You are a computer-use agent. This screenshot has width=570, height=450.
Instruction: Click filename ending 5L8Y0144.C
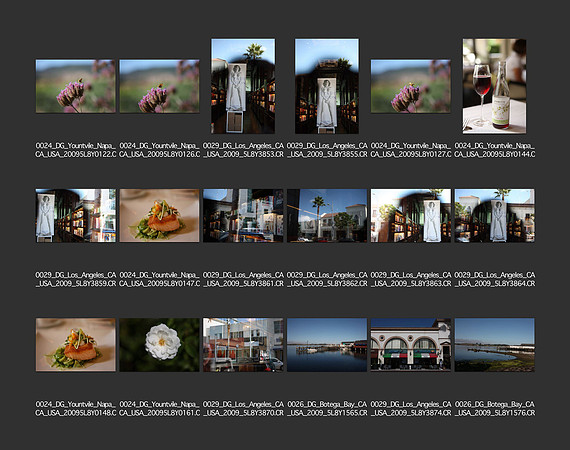tap(494, 150)
